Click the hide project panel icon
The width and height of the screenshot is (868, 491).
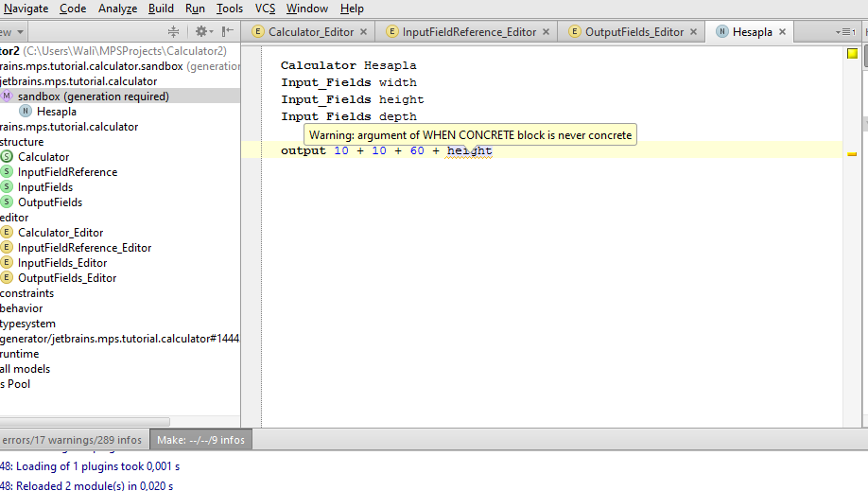pos(227,31)
